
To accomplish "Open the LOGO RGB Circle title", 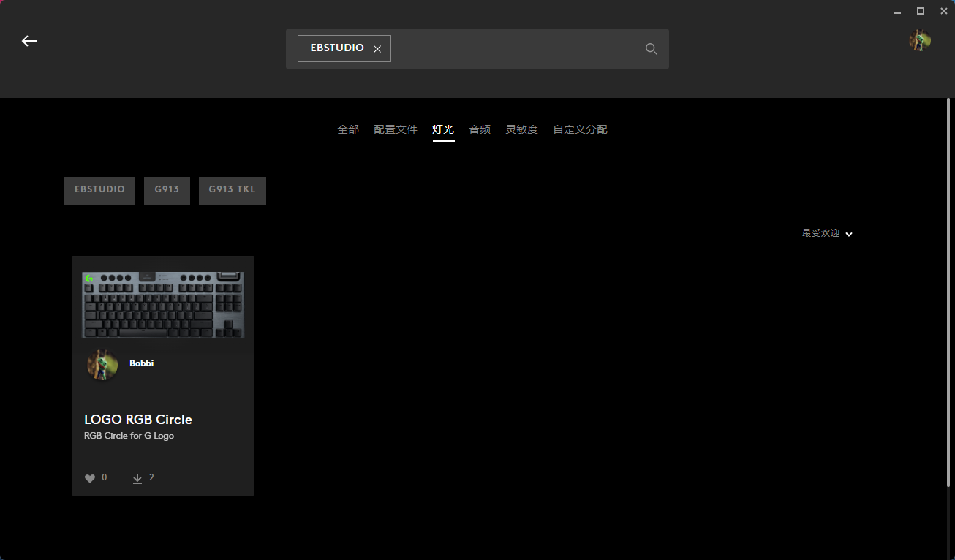I will 138,420.
